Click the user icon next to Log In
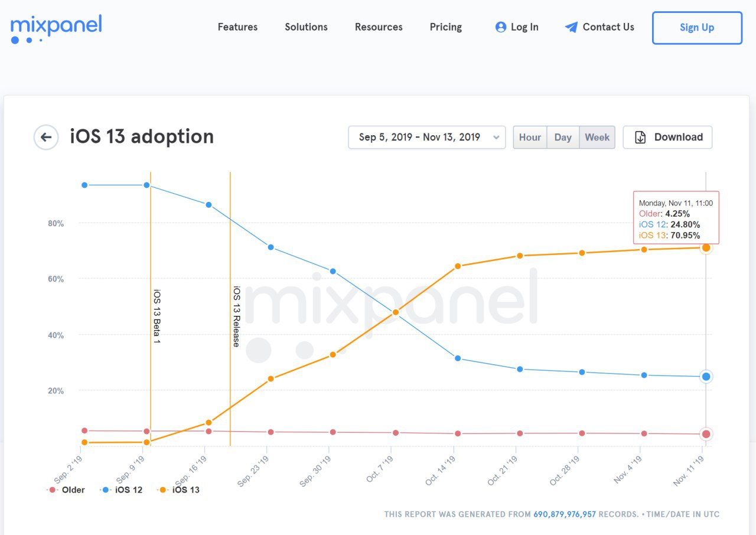Viewport: 756px width, 535px height. point(501,27)
